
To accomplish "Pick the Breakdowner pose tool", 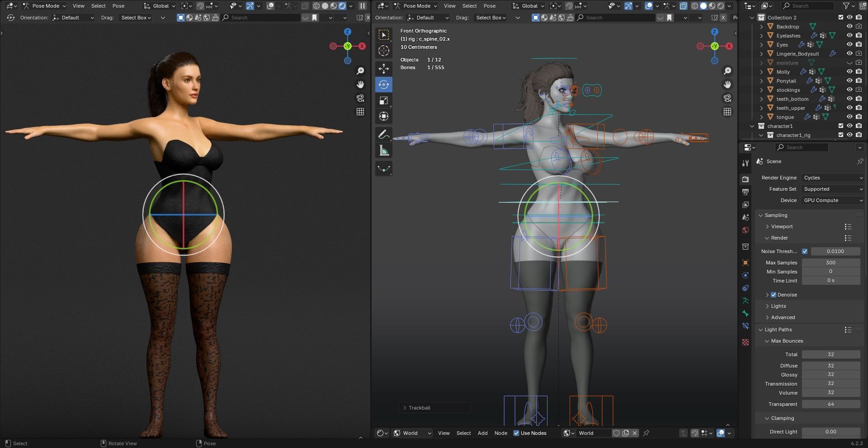I will [383, 169].
